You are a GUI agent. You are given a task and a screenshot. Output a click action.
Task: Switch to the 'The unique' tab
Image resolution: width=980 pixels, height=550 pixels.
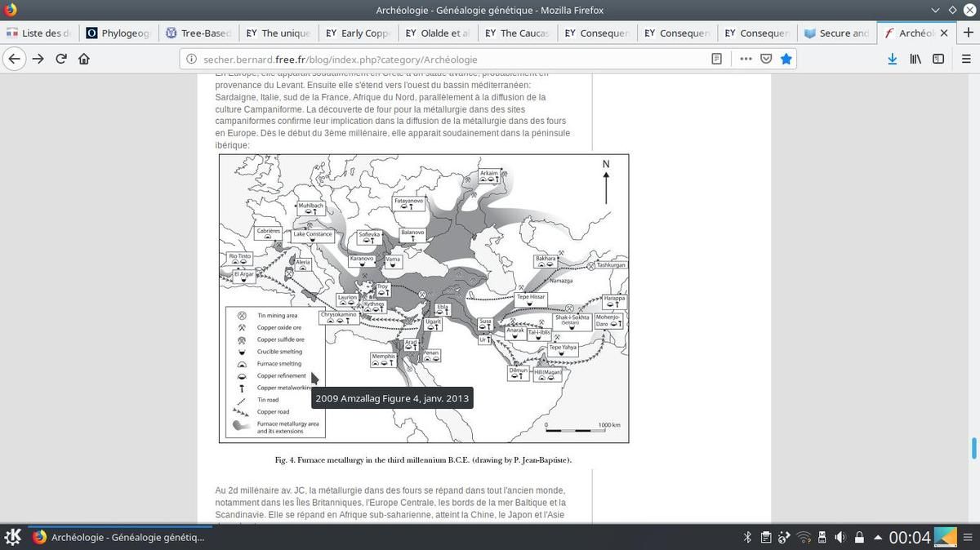click(278, 33)
